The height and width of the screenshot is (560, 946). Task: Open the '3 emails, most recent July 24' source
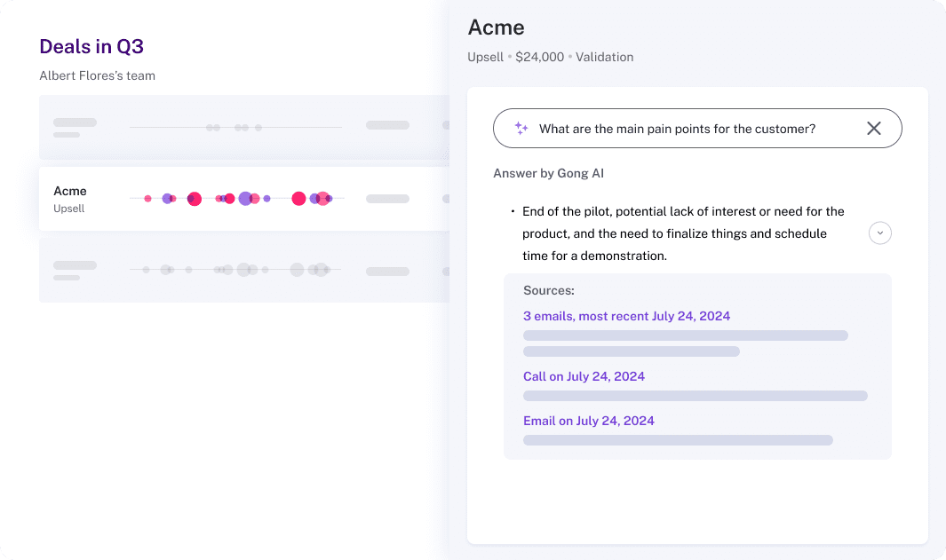coord(626,316)
